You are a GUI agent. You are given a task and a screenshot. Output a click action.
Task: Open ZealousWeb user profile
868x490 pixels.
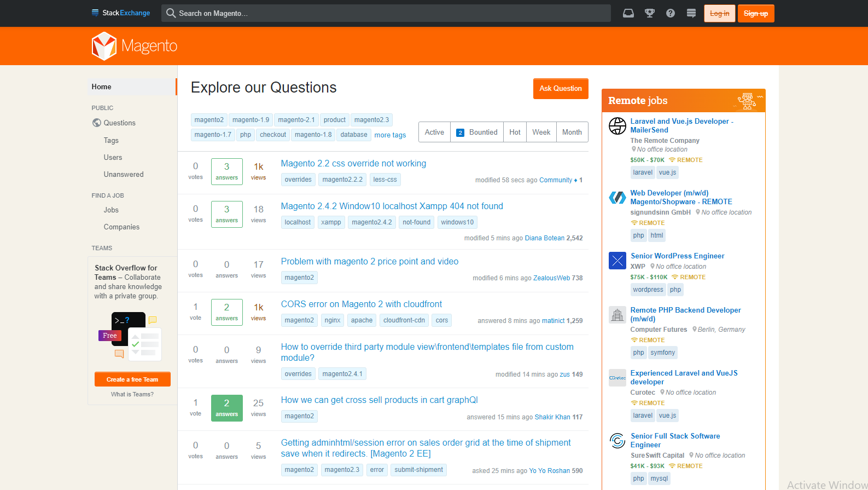(x=552, y=278)
